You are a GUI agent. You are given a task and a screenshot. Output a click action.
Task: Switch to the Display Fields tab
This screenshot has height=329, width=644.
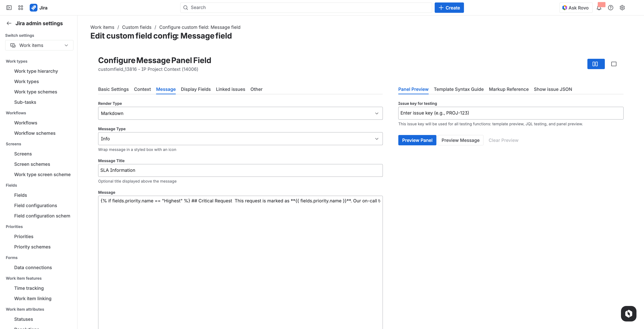click(x=195, y=89)
